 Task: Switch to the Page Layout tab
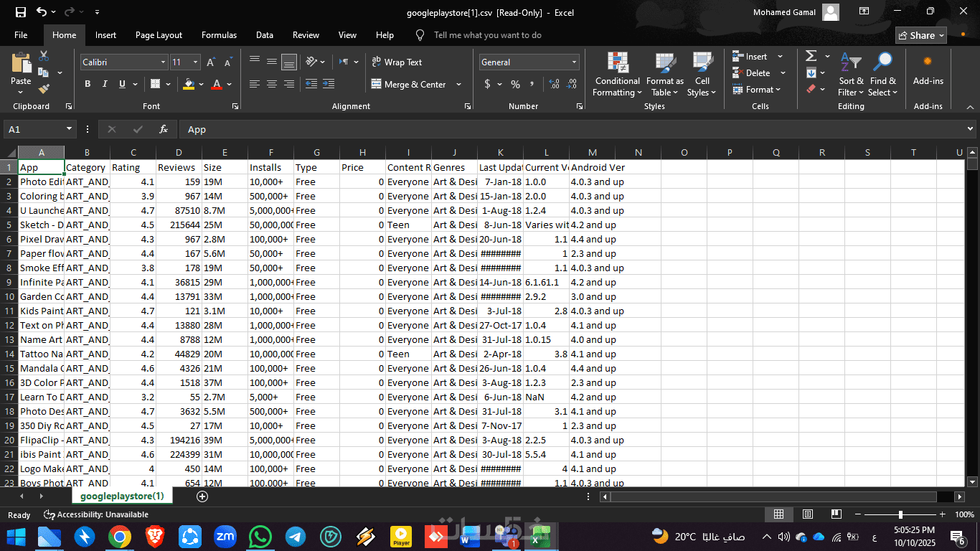[159, 35]
